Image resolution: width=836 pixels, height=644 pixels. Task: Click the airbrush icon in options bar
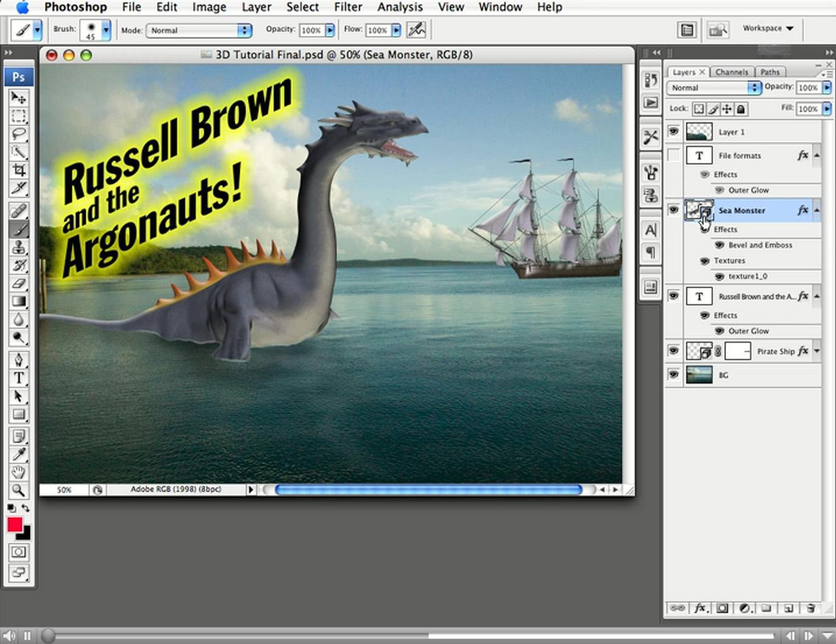(x=416, y=30)
